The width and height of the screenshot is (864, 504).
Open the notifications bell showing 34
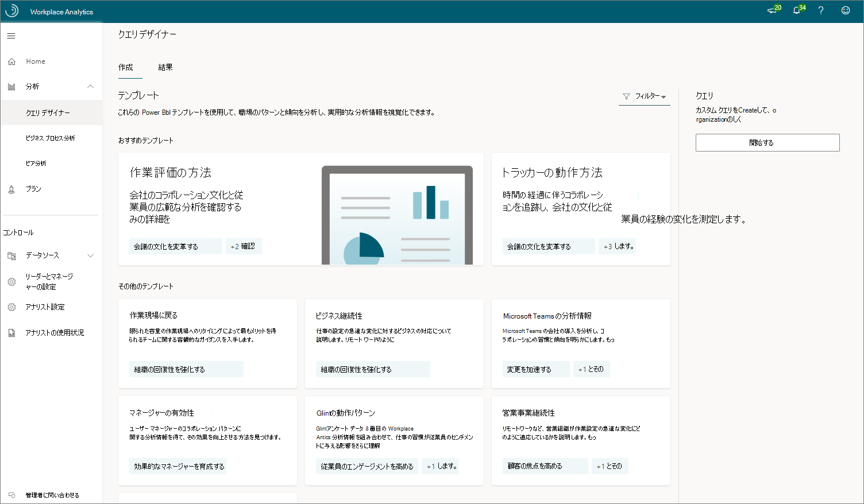click(x=798, y=10)
